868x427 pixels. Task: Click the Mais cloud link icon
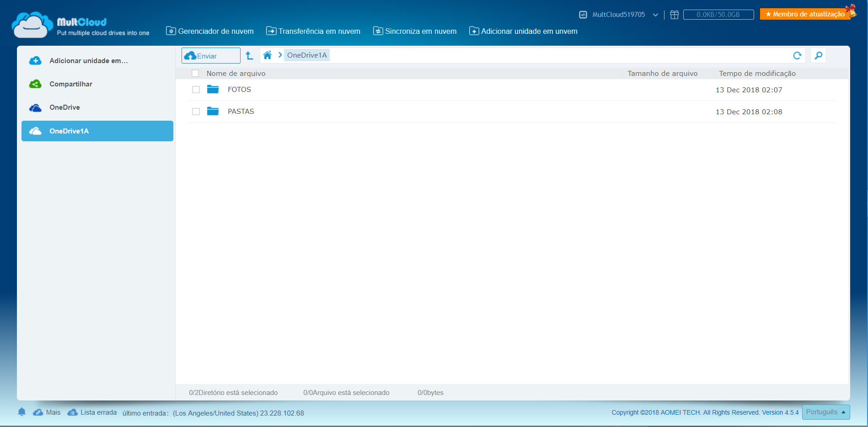[38, 412]
